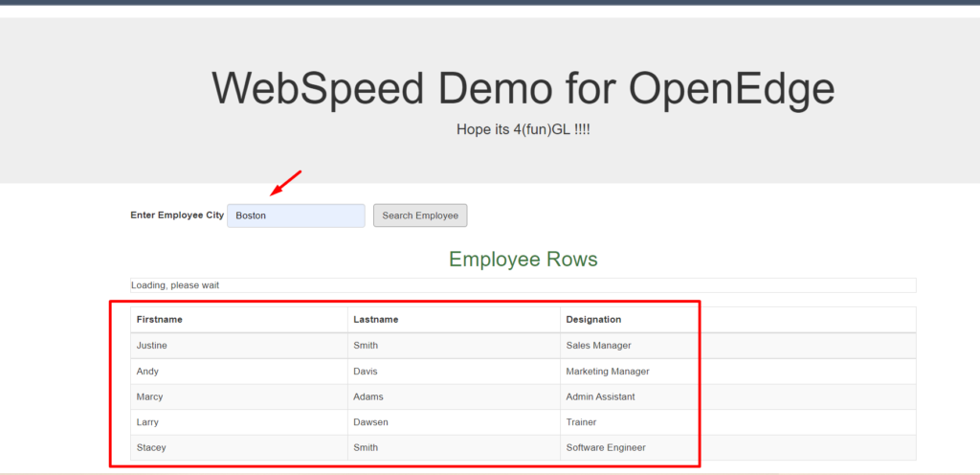
Task: Click the Adams last name cell
Action: [368, 396]
